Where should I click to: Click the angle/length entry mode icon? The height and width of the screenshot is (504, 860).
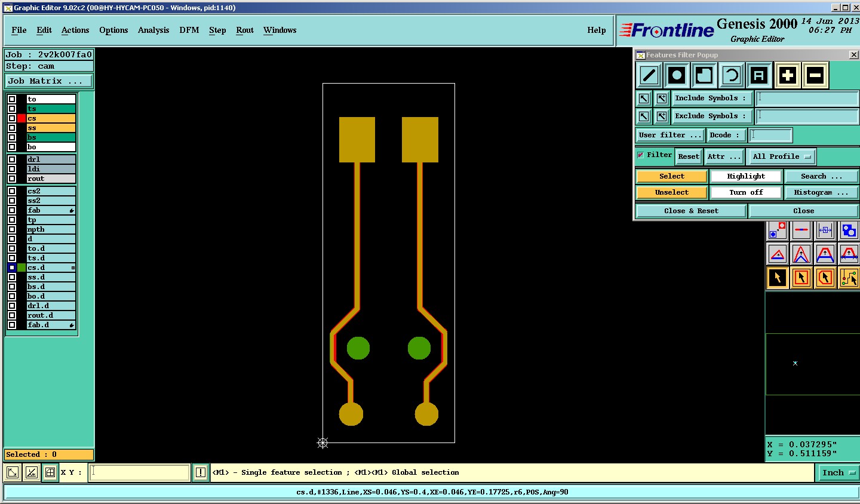pos(32,472)
